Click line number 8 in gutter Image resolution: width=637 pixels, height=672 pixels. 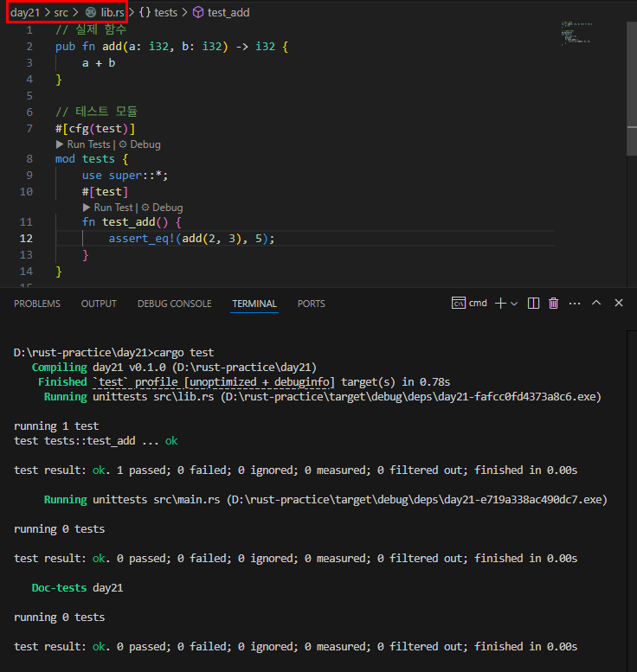pos(29,159)
